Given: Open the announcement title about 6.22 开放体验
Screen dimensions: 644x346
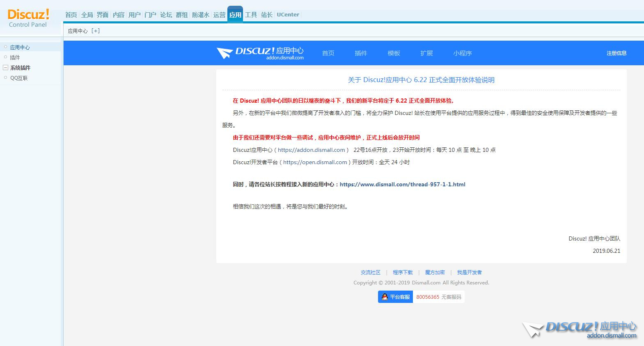Looking at the screenshot, I should [x=421, y=80].
